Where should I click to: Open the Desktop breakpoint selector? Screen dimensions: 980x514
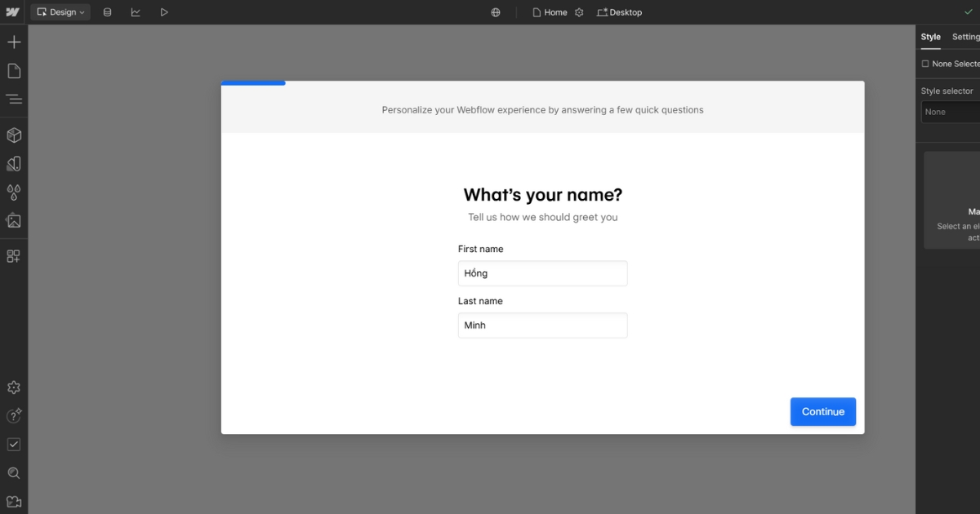pos(620,12)
